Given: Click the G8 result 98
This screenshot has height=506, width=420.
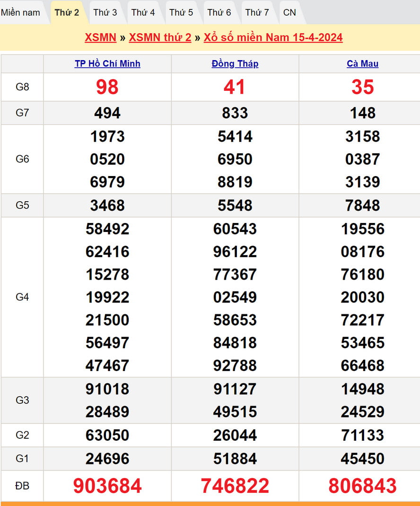Looking at the screenshot, I should pos(107,87).
